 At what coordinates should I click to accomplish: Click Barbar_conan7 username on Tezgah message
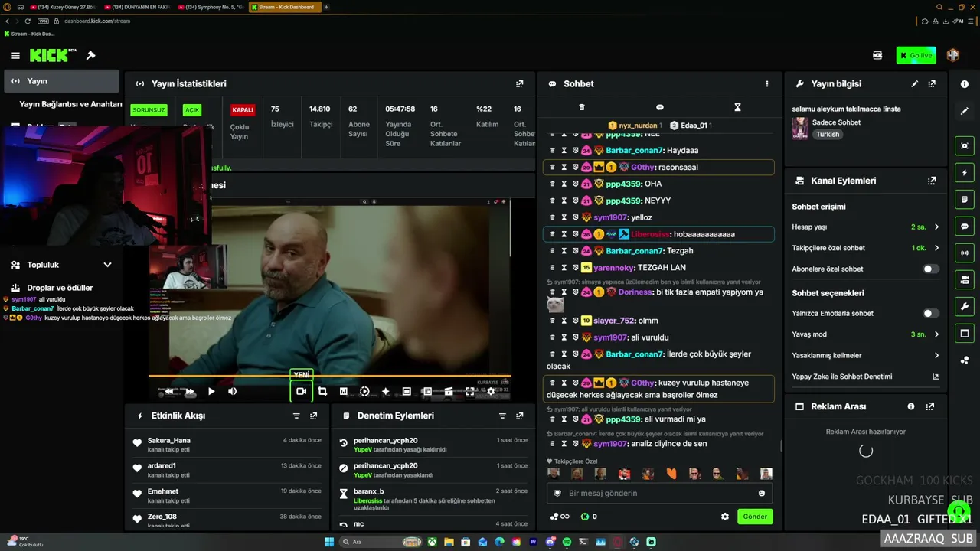coord(634,251)
